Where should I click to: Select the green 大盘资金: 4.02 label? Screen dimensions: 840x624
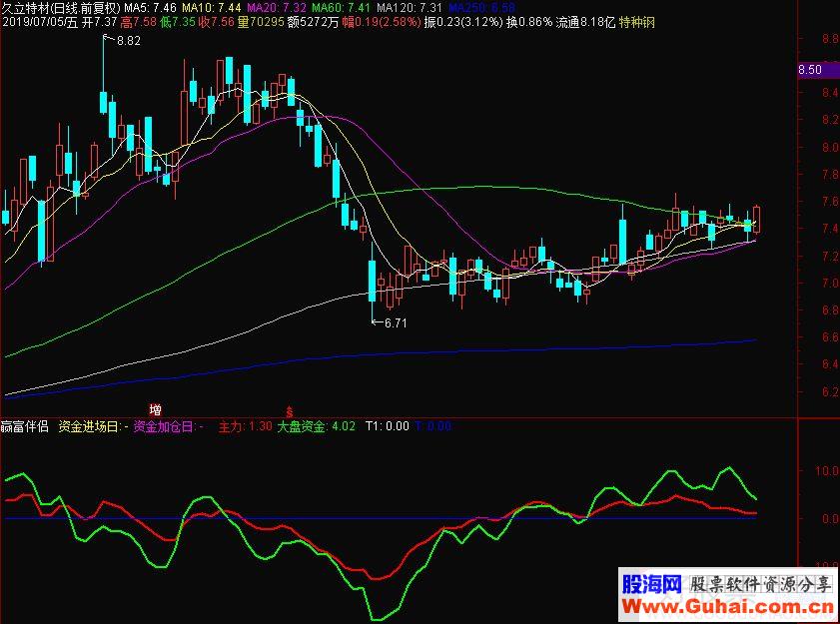click(x=316, y=427)
